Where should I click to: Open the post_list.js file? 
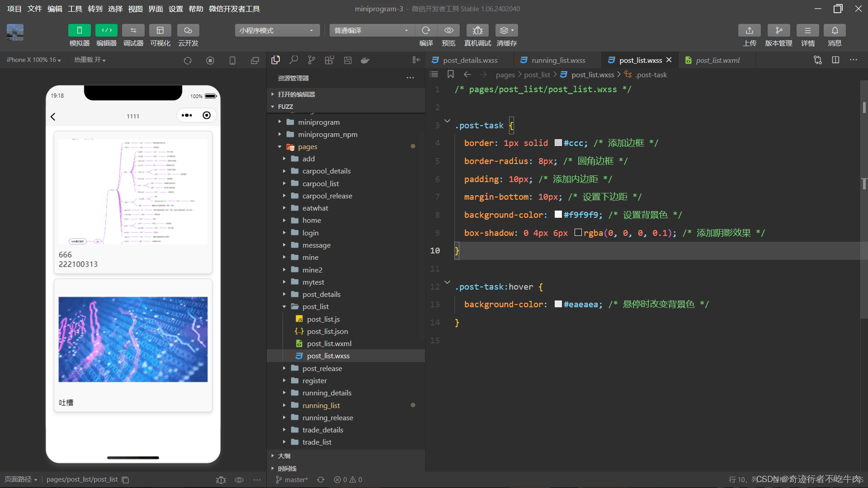pyautogui.click(x=323, y=319)
